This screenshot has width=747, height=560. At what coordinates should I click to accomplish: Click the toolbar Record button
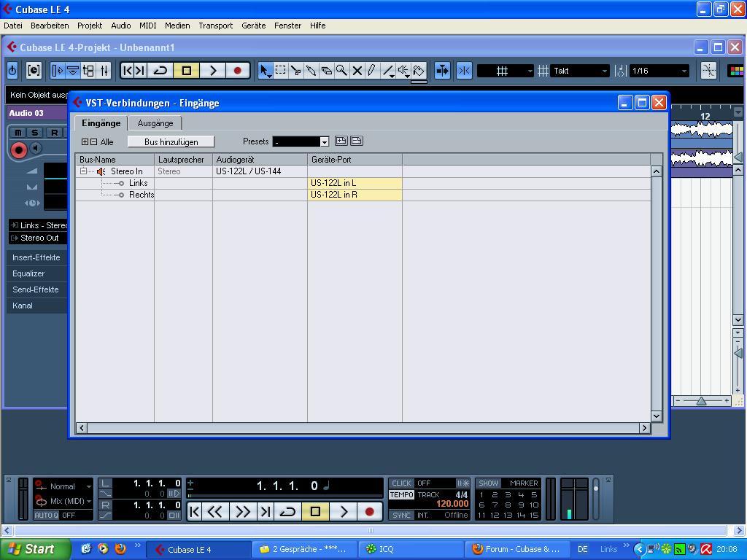[x=237, y=71]
